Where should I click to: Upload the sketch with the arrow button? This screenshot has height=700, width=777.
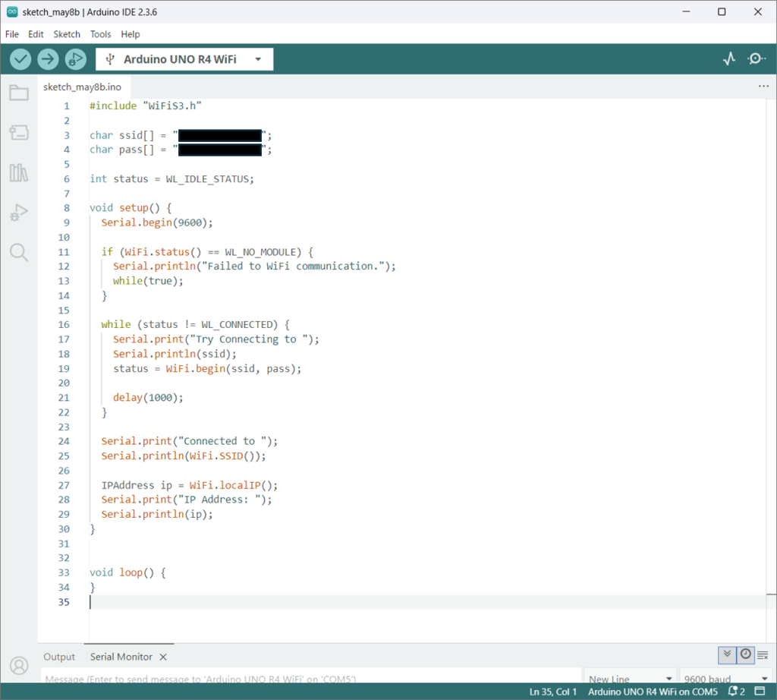point(48,59)
